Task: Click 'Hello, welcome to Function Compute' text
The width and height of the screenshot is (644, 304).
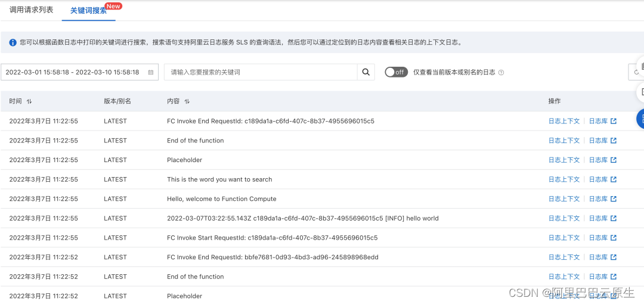Action: pos(222,199)
